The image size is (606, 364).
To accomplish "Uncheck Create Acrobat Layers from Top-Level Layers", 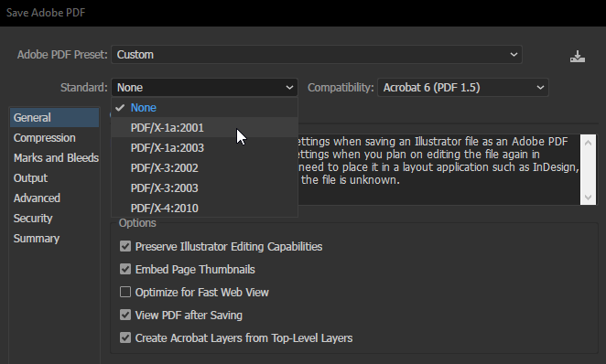I will point(125,337).
